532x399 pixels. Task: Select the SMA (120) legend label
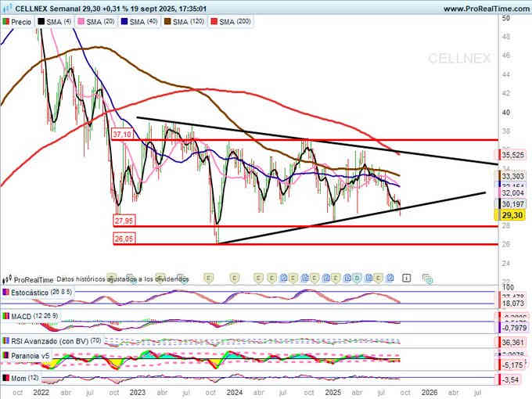189,22
